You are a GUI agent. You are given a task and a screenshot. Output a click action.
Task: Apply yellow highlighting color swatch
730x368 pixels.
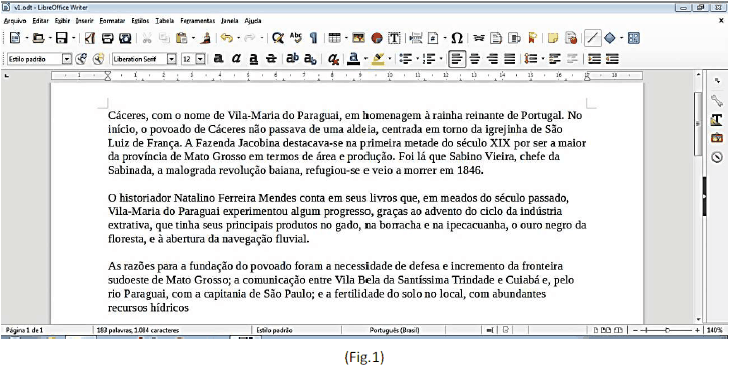point(378,59)
